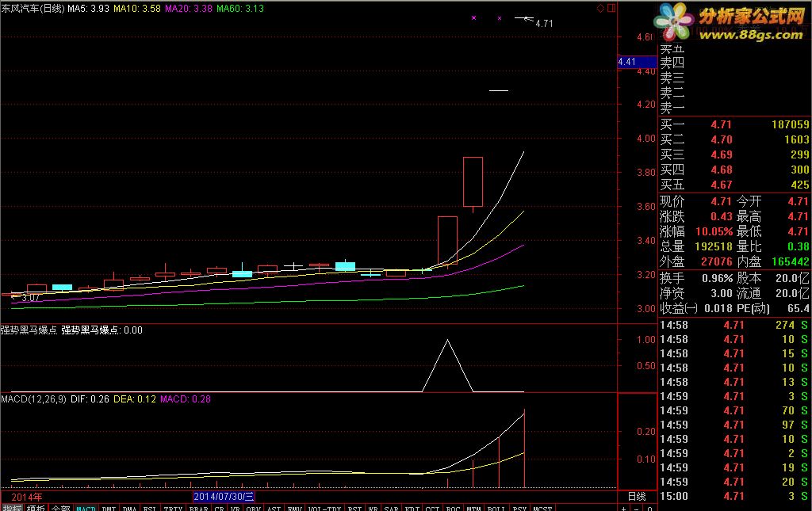812x511 pixels.
Task: Click the 15:00 tick row
Action: click(x=733, y=496)
